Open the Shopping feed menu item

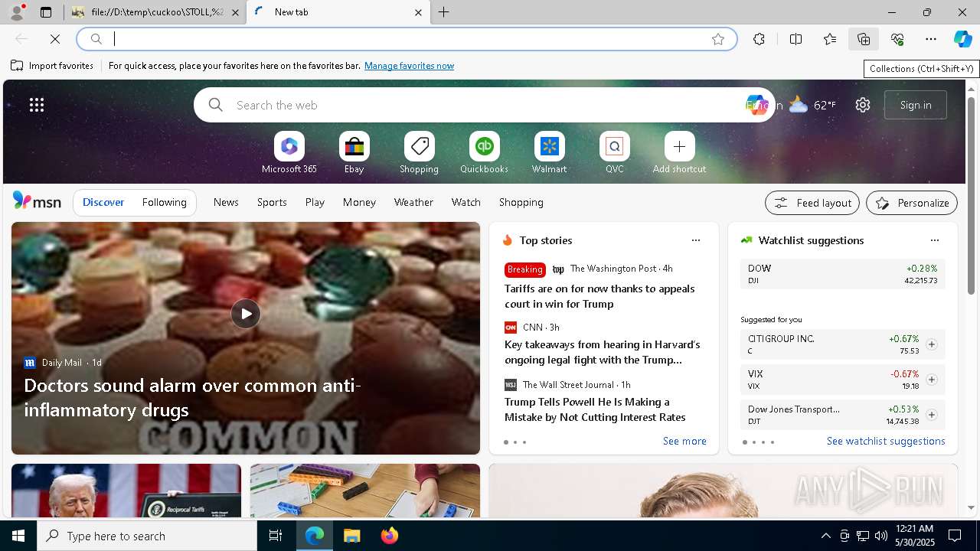(521, 202)
